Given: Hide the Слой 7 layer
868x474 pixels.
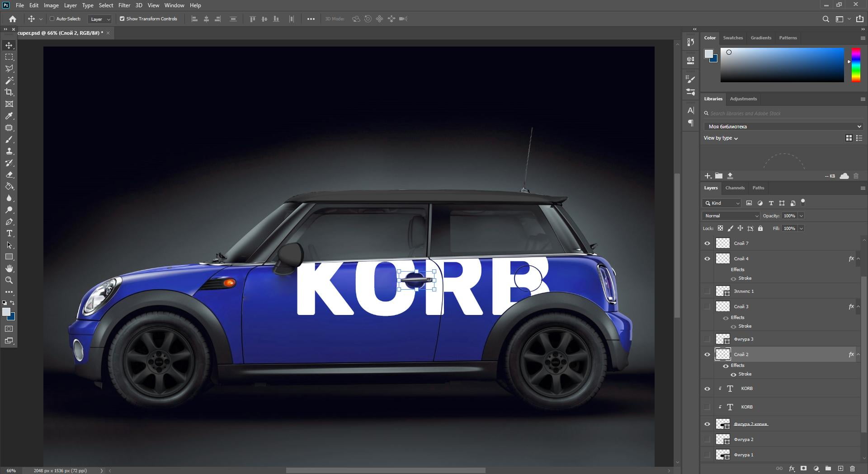Looking at the screenshot, I should [707, 244].
